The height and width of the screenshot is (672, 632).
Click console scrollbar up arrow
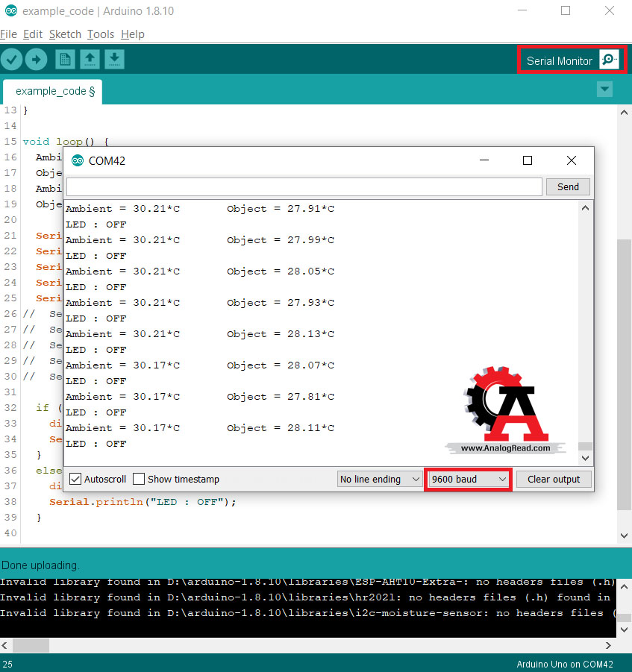pos(625,587)
